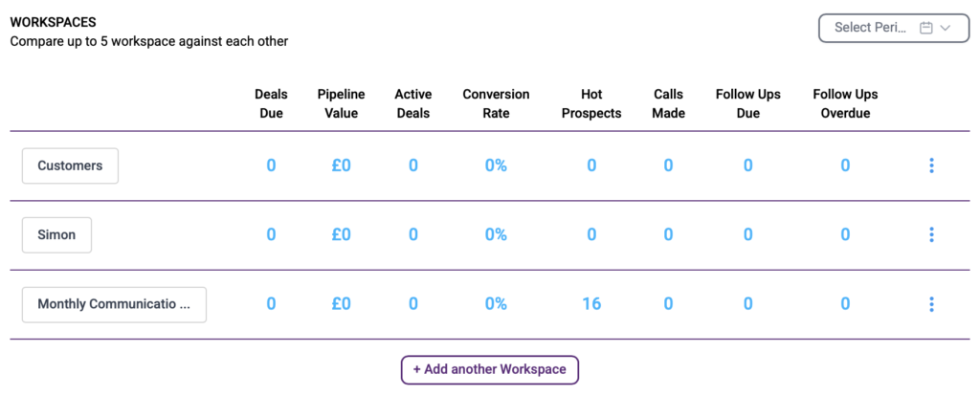The image size is (980, 396).
Task: Click the Pipeline Value column header
Action: [x=342, y=103]
